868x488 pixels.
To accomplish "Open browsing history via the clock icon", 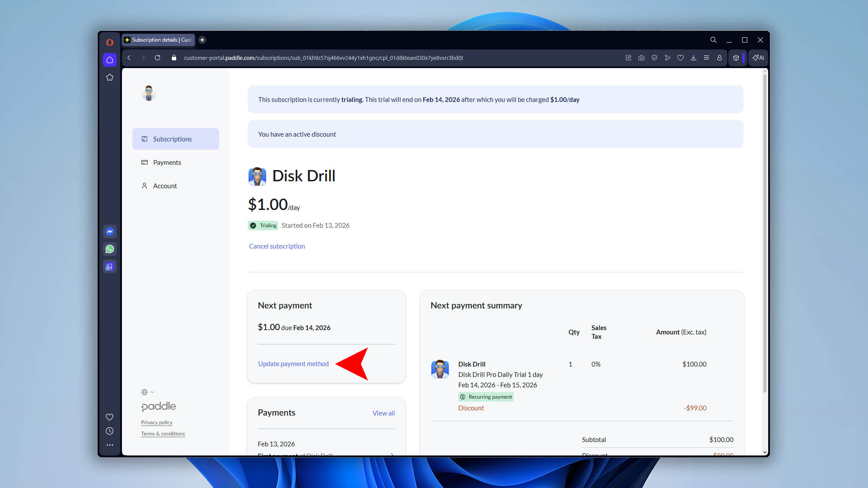I will click(110, 431).
